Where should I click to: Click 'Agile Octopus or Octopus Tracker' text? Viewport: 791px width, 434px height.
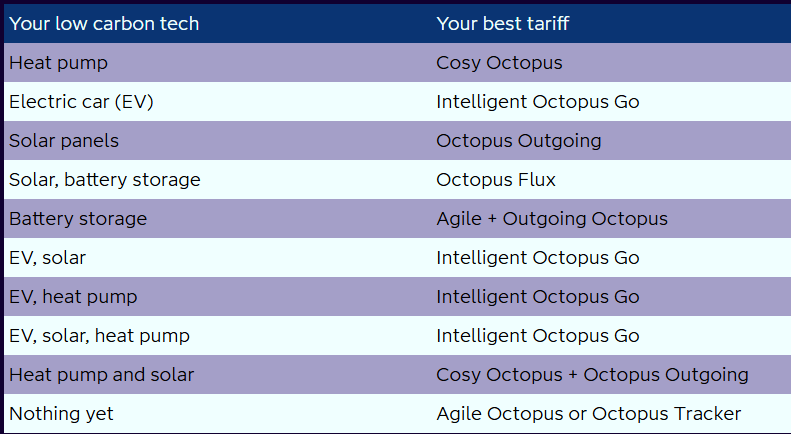588,414
